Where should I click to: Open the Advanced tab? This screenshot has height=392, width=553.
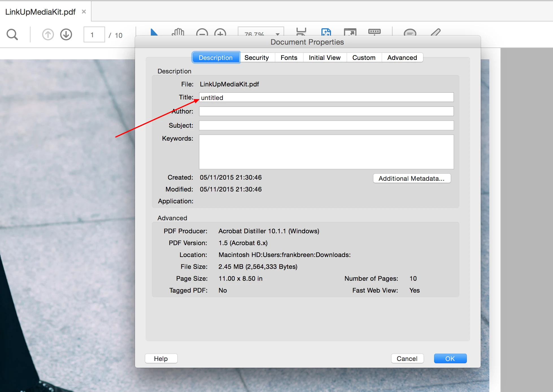click(402, 58)
